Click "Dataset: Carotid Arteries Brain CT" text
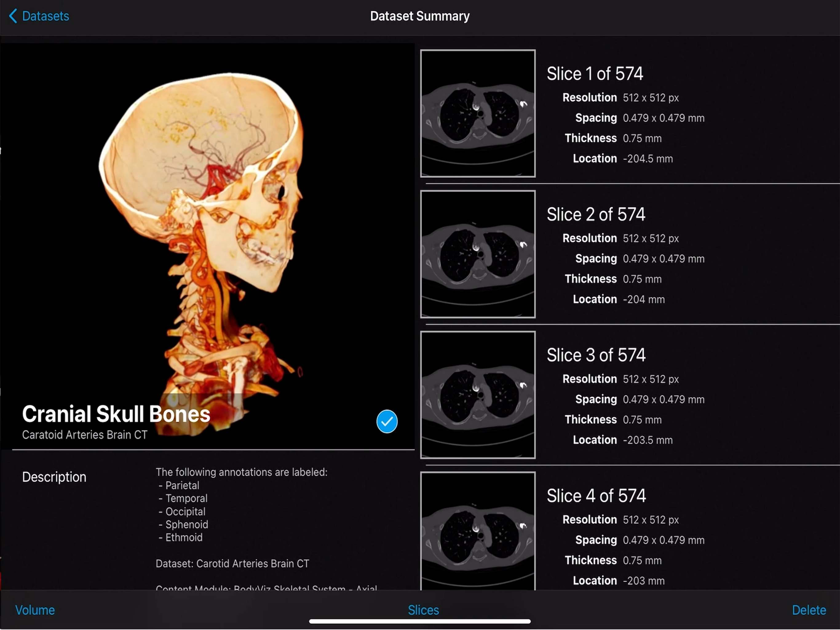Viewport: 840px width, 630px height. 232,564
